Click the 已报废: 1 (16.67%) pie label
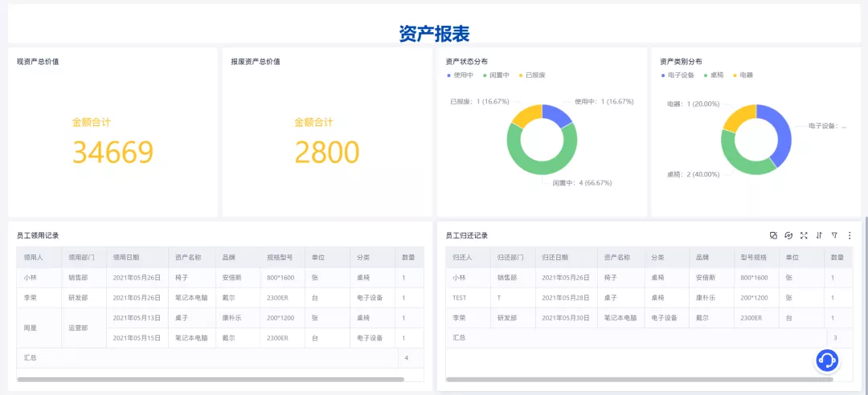This screenshot has width=868, height=395. tap(480, 102)
